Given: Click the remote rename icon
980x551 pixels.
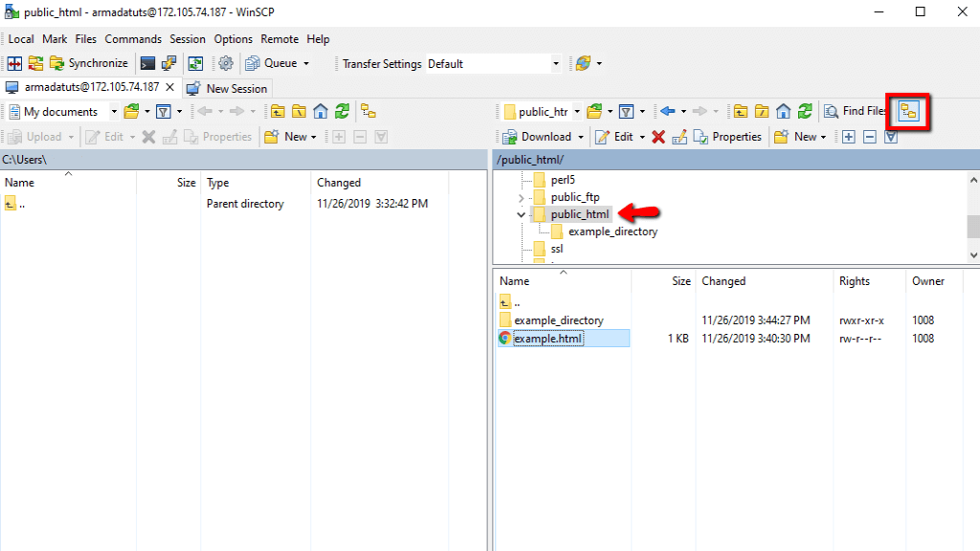Looking at the screenshot, I should [x=679, y=137].
